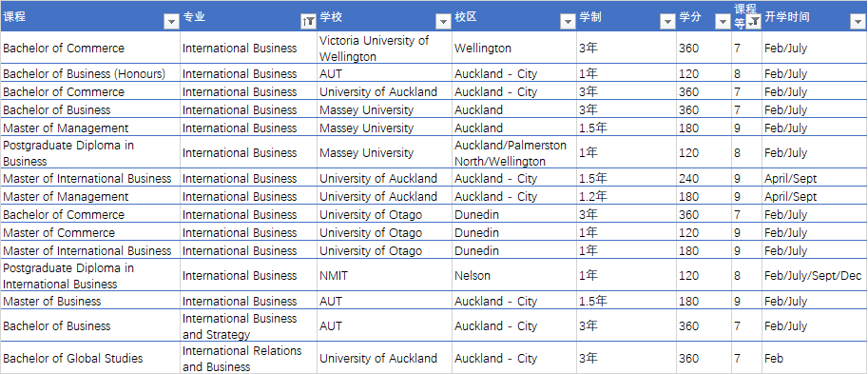Image resolution: width=868 pixels, height=374 pixels.
Task: Select the 1.2年 duration cell
Action: 626,197
